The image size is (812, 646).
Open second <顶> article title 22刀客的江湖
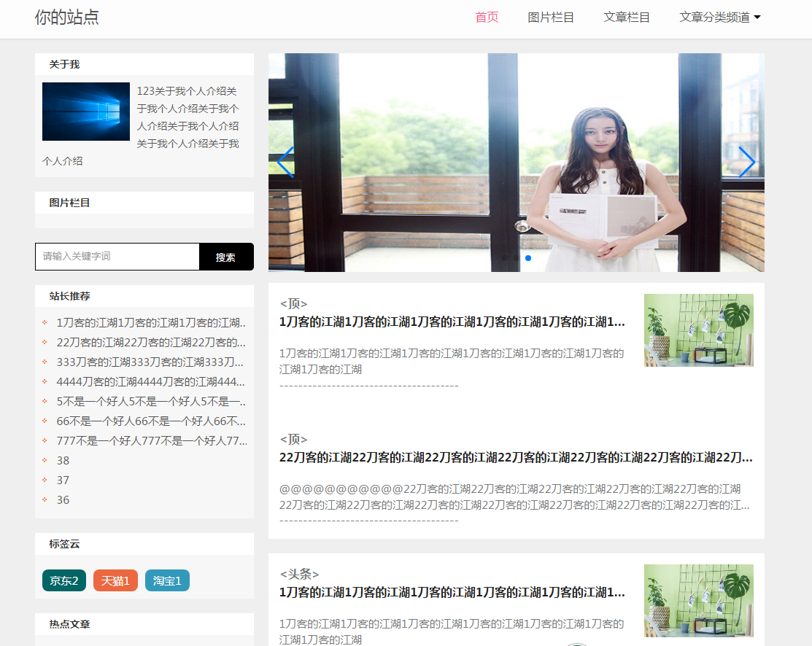(516, 458)
